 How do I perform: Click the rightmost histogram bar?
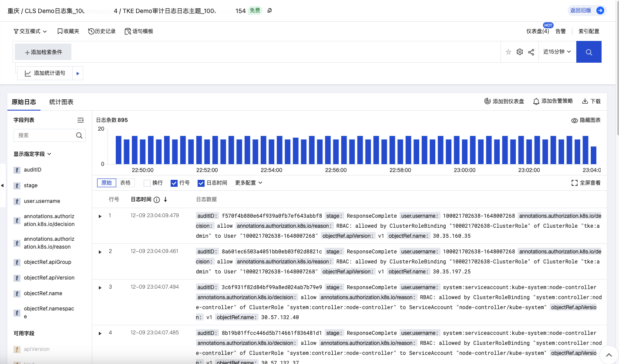click(593, 155)
